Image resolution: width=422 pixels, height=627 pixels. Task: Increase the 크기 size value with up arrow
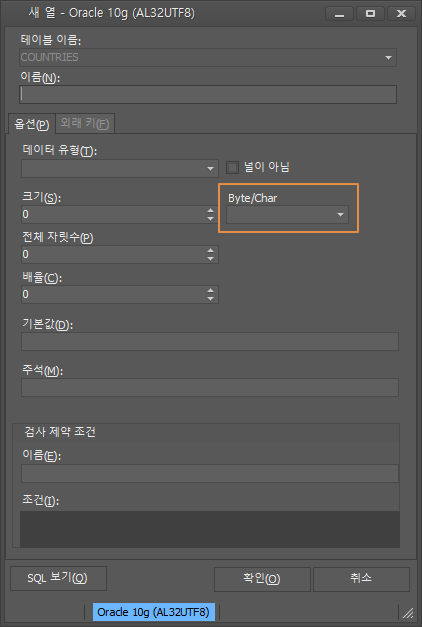tap(210, 210)
